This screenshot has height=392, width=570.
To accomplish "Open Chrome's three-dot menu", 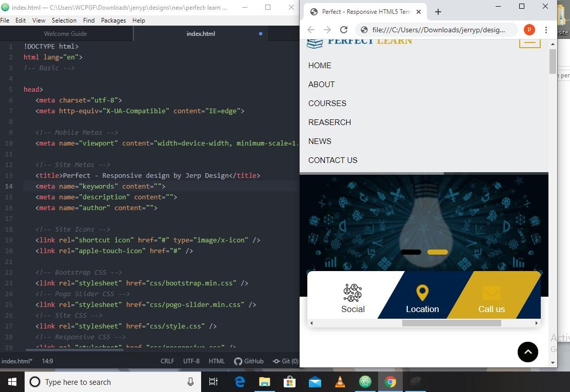I will coord(546,30).
